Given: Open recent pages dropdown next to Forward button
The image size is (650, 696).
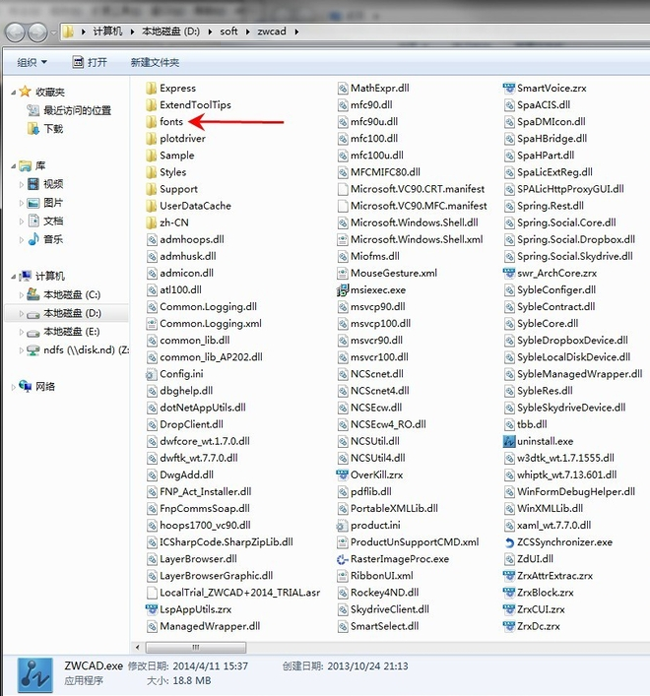Looking at the screenshot, I should pos(53,32).
